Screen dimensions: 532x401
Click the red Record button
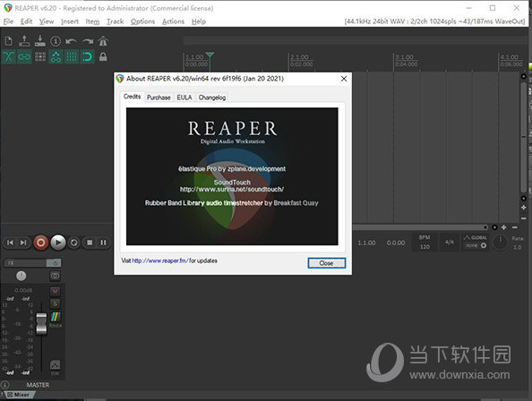40,243
